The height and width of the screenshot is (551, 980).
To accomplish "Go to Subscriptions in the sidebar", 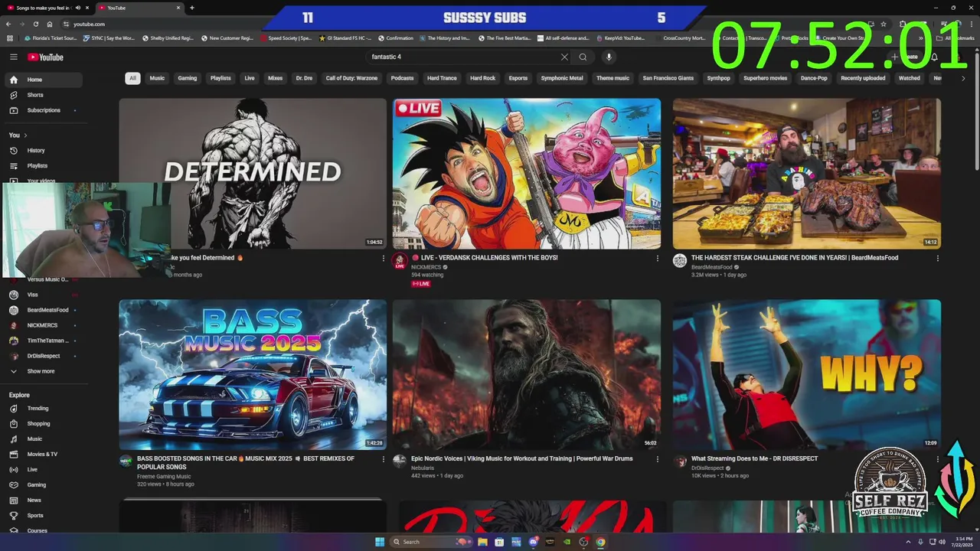I will pyautogui.click(x=43, y=110).
